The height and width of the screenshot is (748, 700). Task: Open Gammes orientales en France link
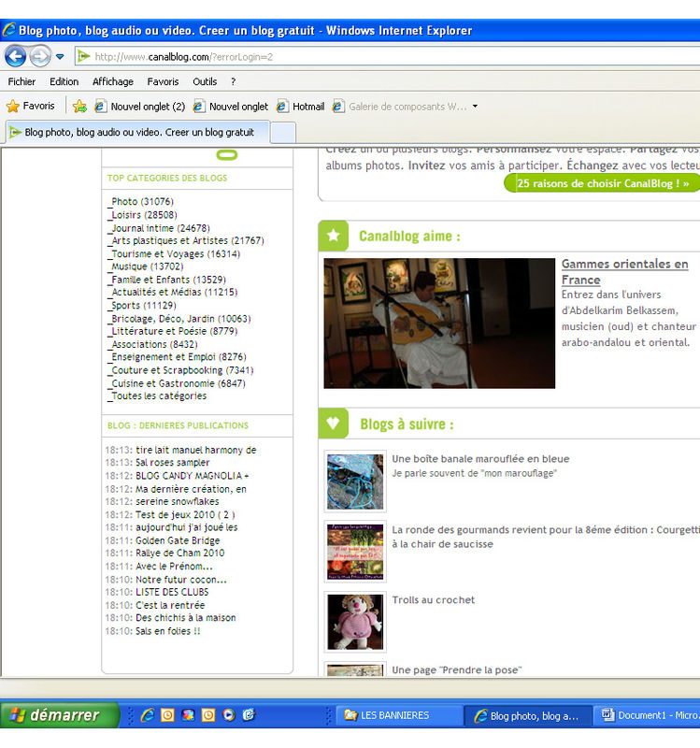click(x=624, y=271)
